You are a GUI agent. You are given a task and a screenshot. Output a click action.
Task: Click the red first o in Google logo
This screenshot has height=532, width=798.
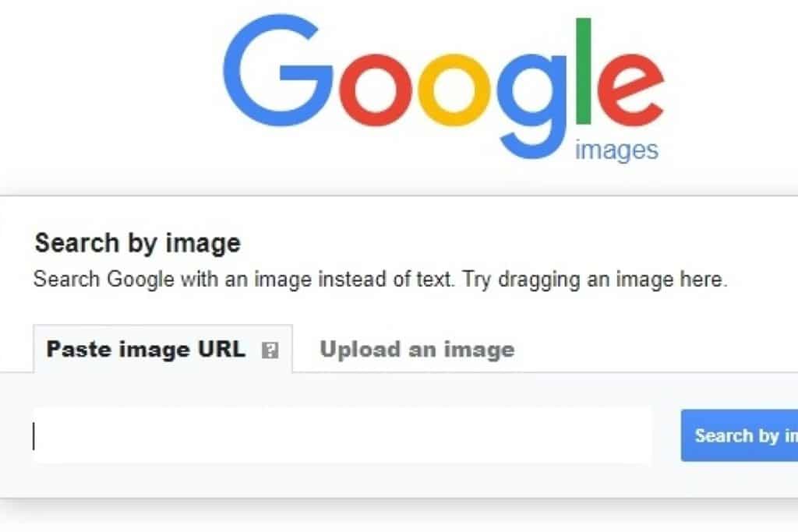pyautogui.click(x=375, y=90)
